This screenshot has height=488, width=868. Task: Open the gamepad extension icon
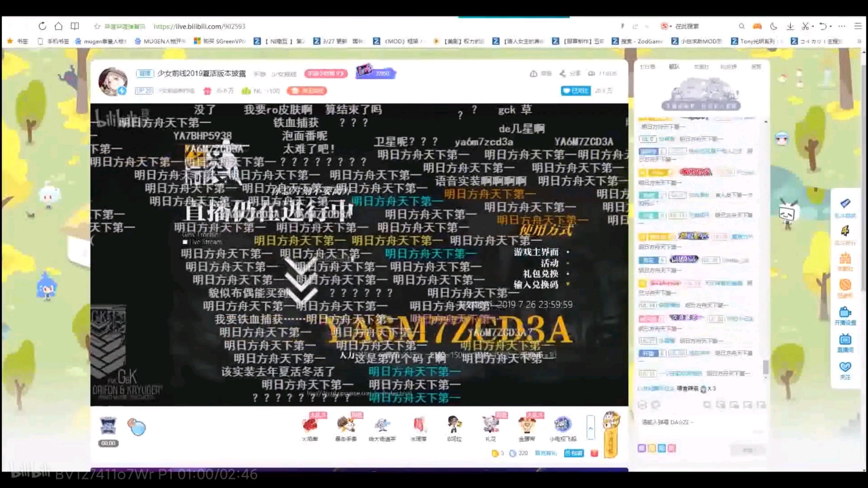757,26
